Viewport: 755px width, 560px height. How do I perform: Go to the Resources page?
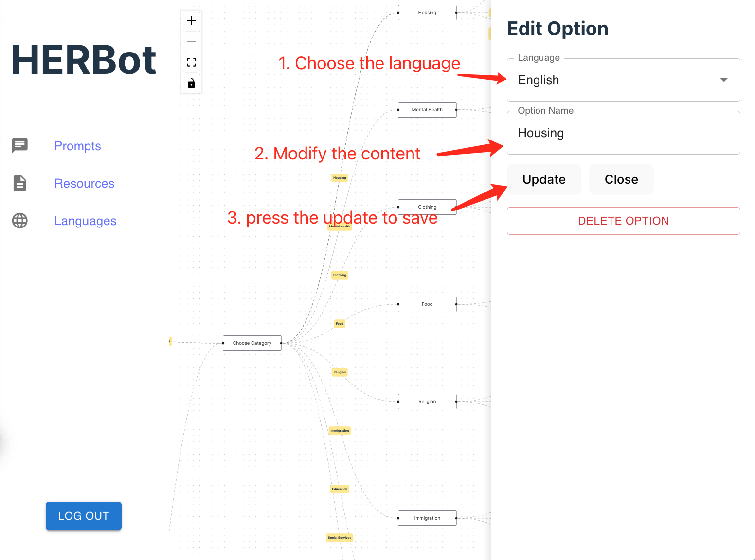(84, 184)
